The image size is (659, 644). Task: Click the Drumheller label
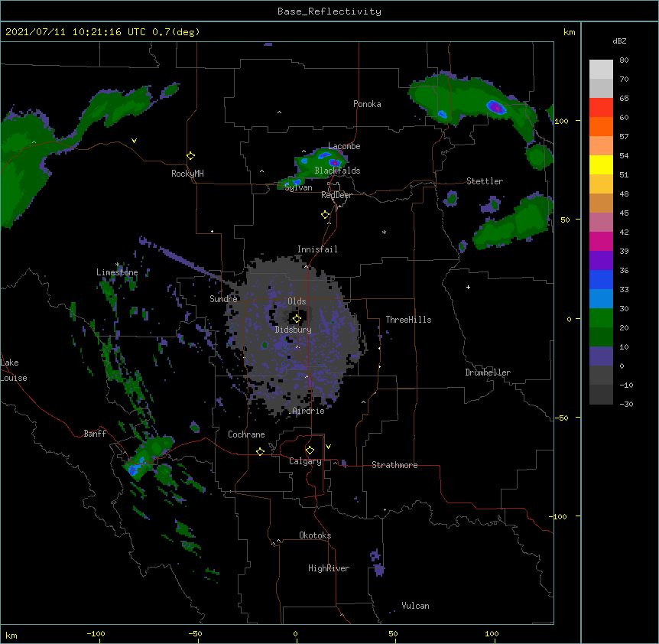[488, 372]
